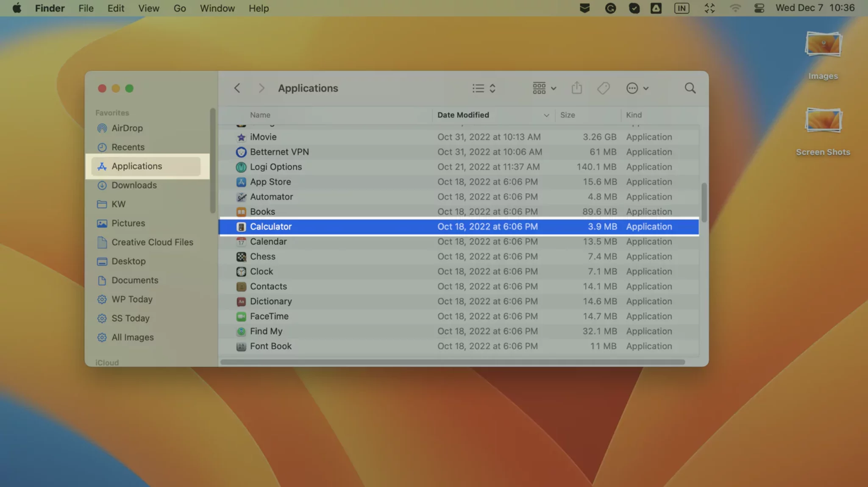Click the menu bar date and time
This screenshot has width=868, height=487.
815,8
